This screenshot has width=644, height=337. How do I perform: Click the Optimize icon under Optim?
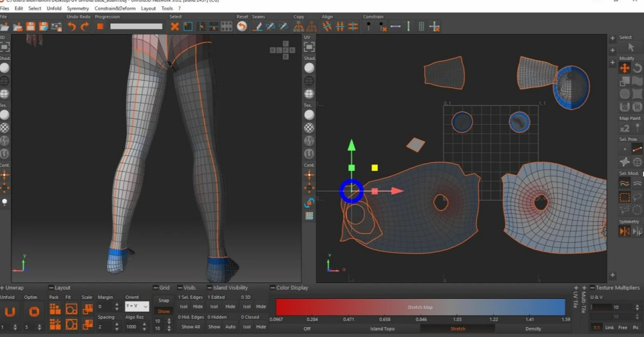pyautogui.click(x=34, y=311)
